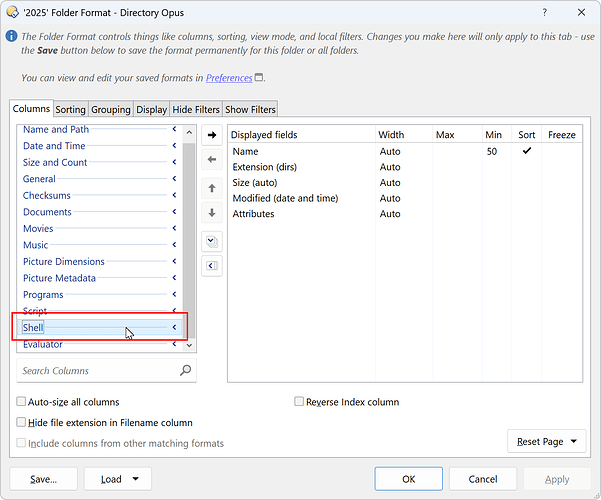Click the Max column header
Screen dimensions: 601x500
click(457, 135)
